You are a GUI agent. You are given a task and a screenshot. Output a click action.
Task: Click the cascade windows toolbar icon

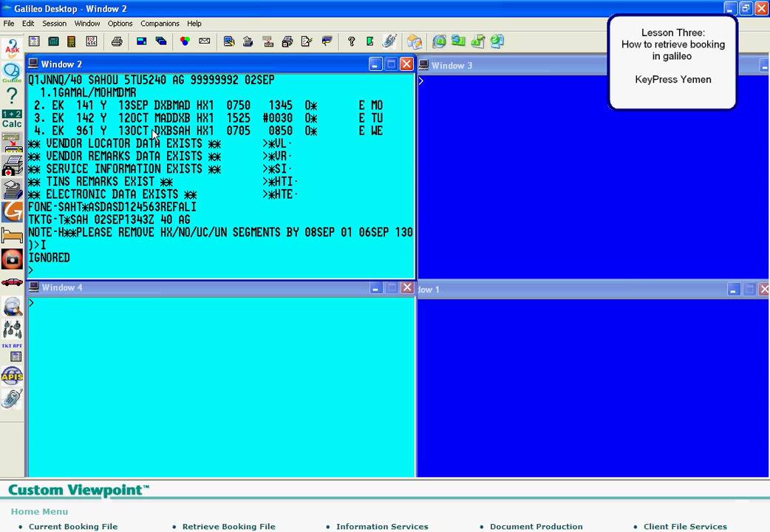[160, 41]
